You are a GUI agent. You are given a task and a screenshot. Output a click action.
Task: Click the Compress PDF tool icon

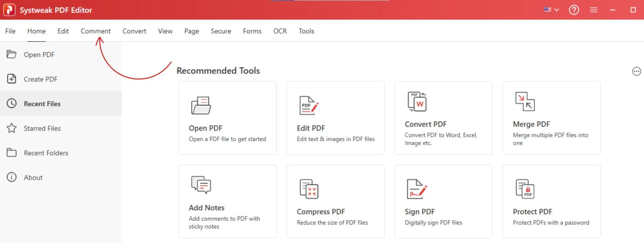pyautogui.click(x=309, y=189)
